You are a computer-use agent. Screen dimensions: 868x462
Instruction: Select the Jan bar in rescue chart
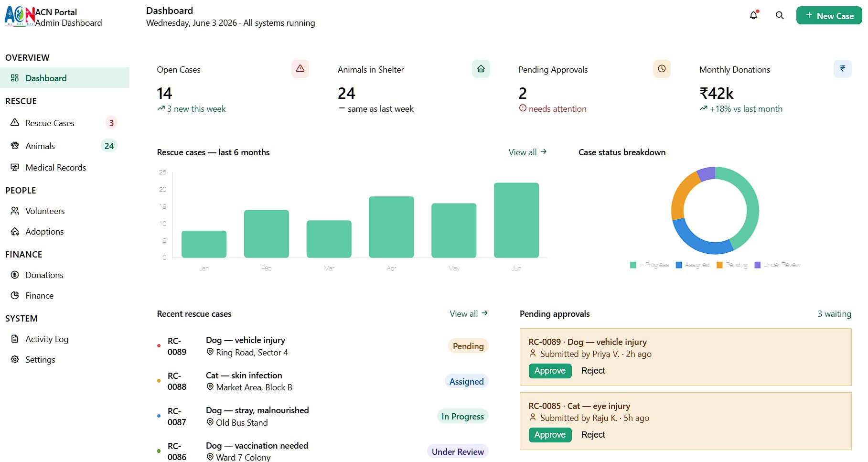[x=204, y=244]
